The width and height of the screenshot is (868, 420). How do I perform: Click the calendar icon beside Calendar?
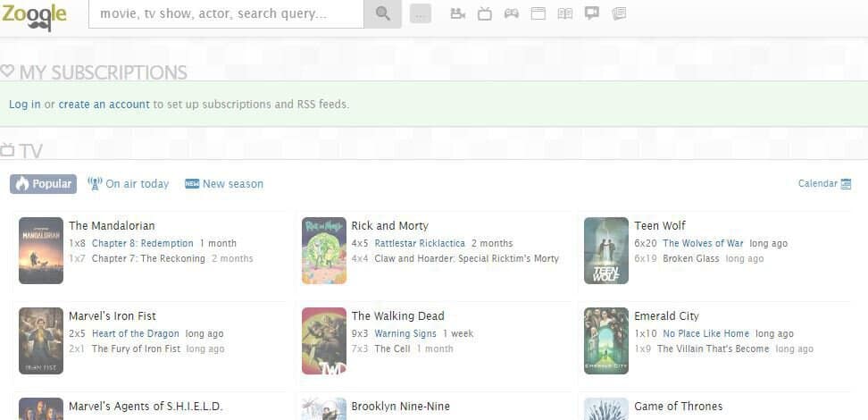click(846, 184)
